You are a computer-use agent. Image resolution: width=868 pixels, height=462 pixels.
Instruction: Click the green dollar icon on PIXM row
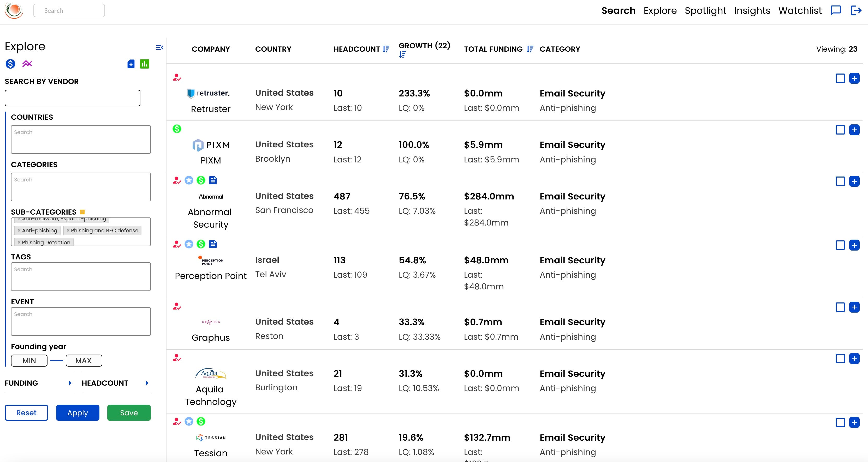tap(177, 129)
